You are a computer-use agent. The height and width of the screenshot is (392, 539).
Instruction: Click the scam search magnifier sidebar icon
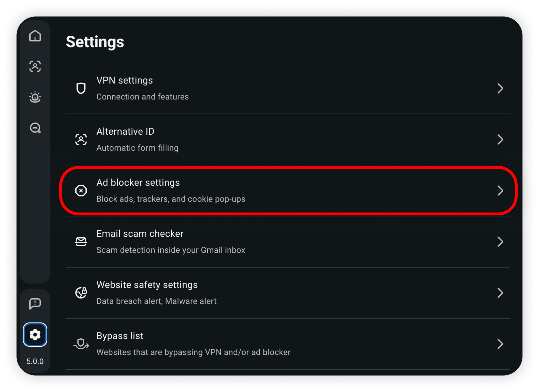click(x=35, y=128)
